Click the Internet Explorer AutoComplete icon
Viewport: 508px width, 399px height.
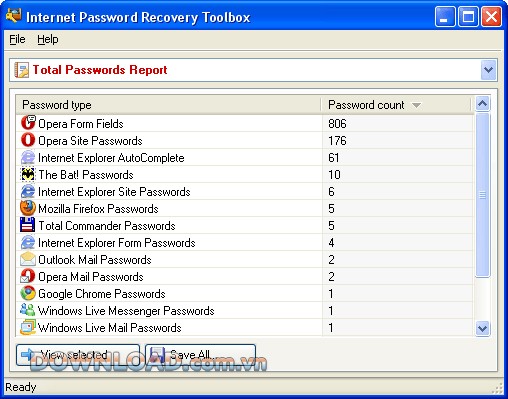28,157
